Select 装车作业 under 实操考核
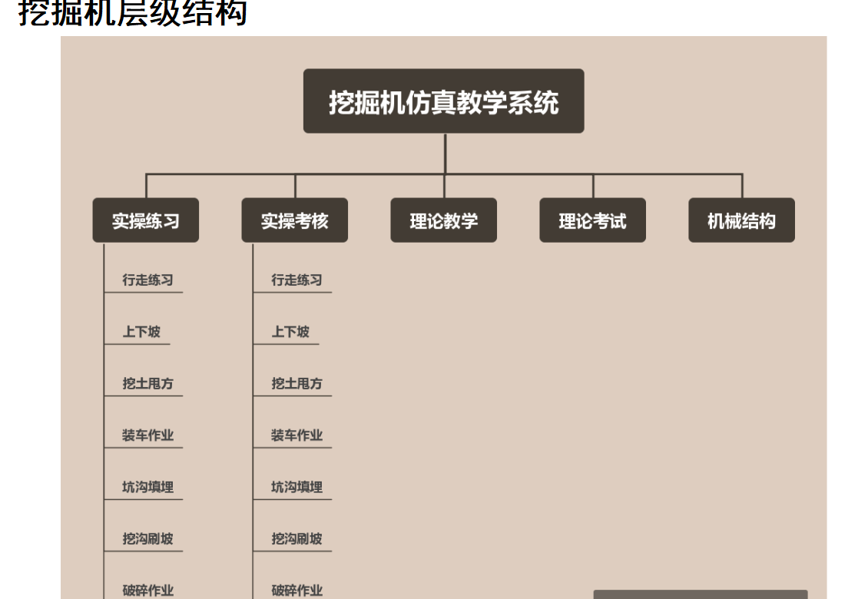This screenshot has height=599, width=868. pyautogui.click(x=297, y=435)
